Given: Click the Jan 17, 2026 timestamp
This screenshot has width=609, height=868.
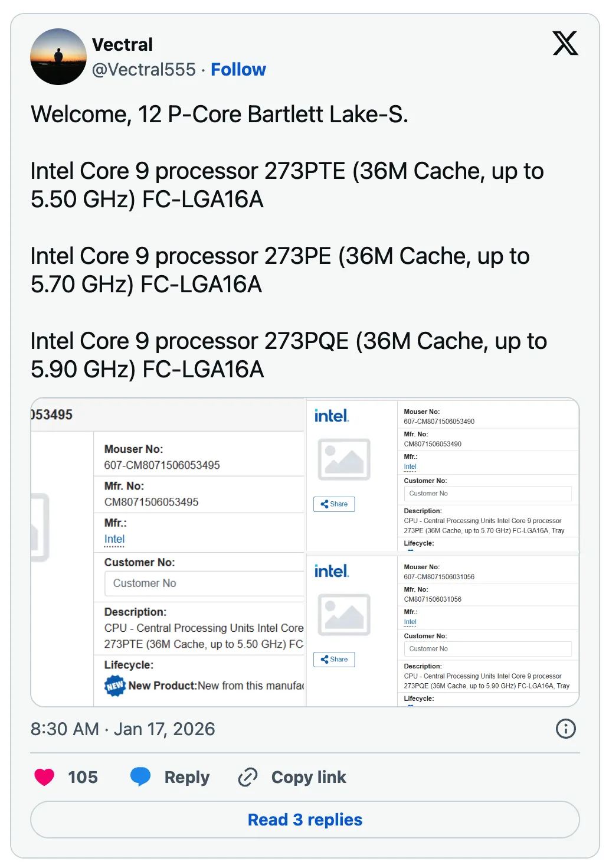Looking at the screenshot, I should point(123,729).
